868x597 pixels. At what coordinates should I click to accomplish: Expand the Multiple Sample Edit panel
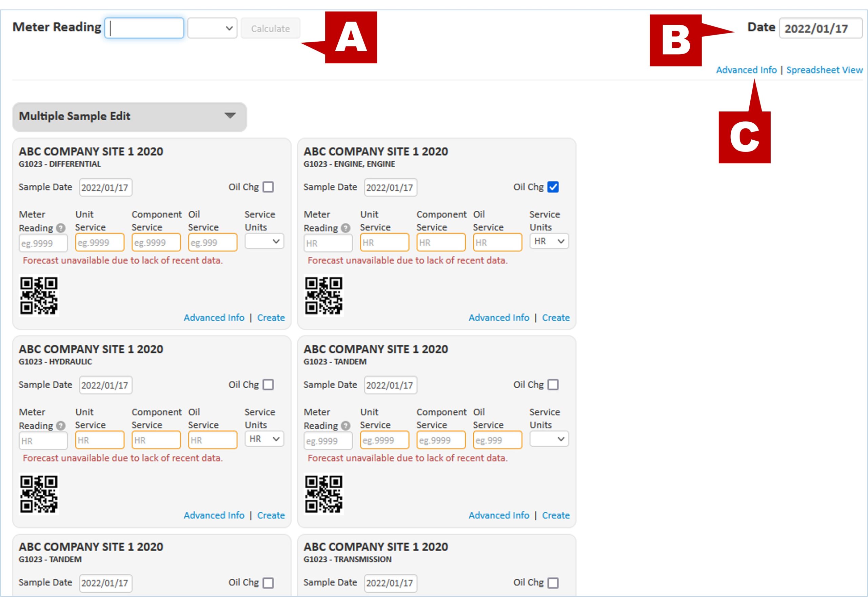230,116
